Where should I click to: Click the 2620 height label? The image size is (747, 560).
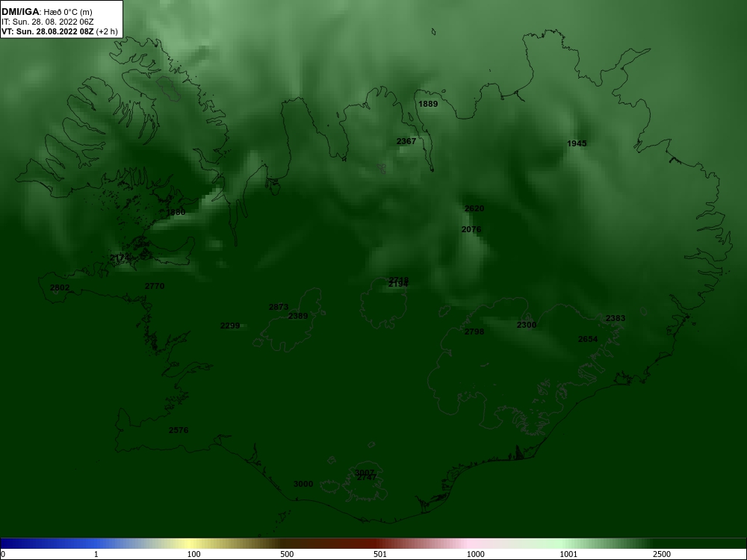pos(474,208)
